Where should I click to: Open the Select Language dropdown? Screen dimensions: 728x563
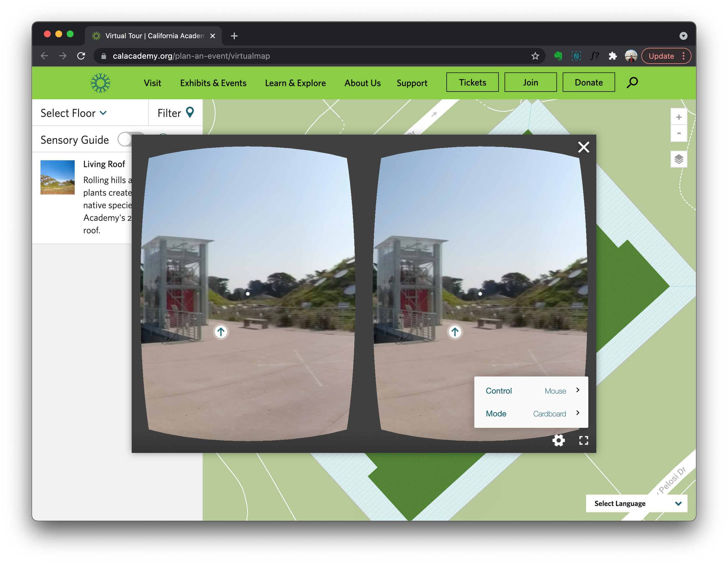pyautogui.click(x=636, y=503)
